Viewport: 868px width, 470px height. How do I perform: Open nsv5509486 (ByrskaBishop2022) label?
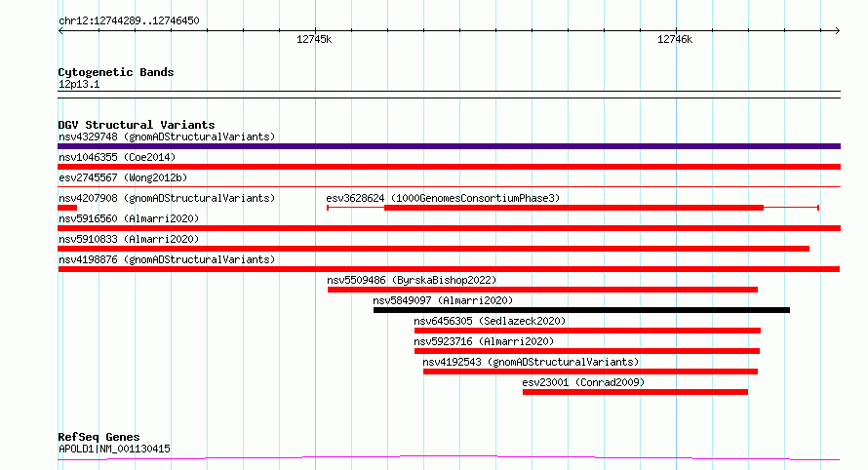tap(412, 280)
